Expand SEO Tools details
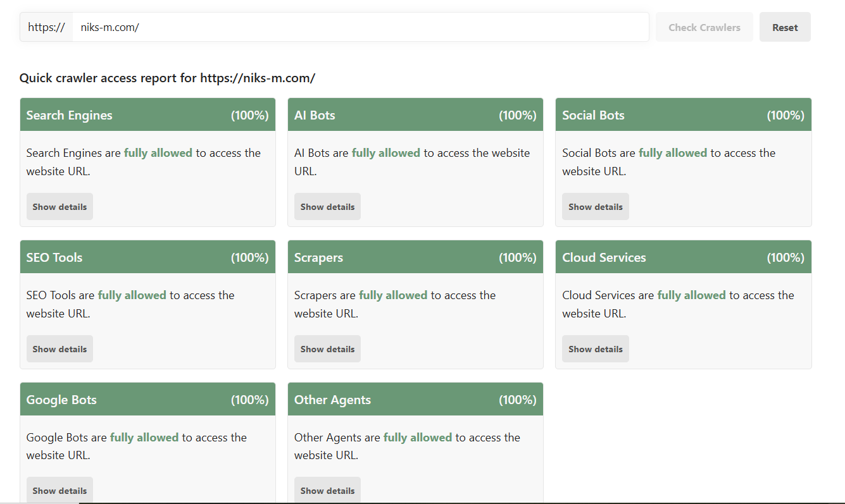 (59, 349)
